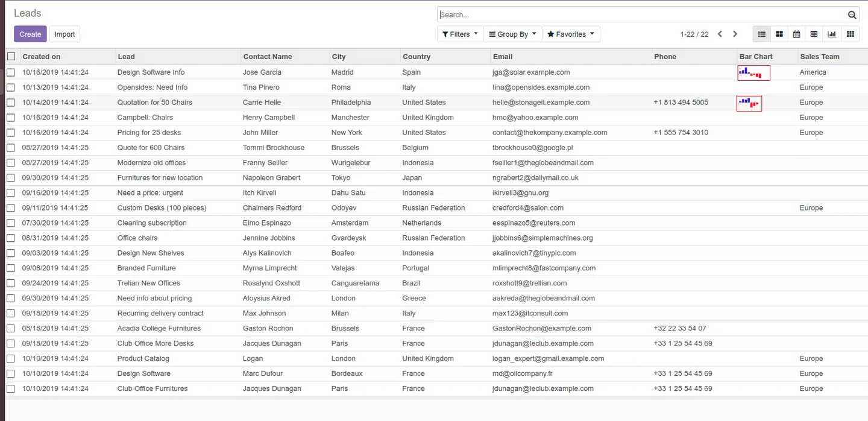Switch to graph view
This screenshot has width=868, height=421.
pyautogui.click(x=832, y=34)
